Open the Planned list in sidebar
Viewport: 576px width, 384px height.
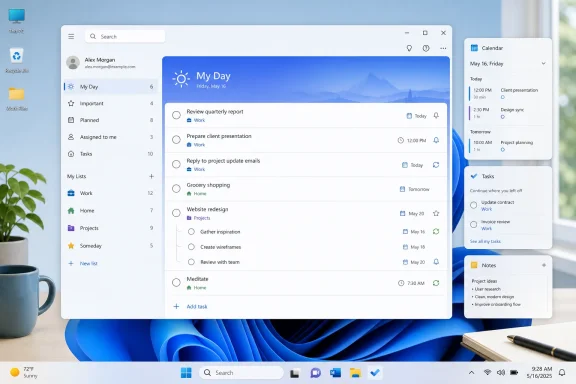tap(111, 120)
